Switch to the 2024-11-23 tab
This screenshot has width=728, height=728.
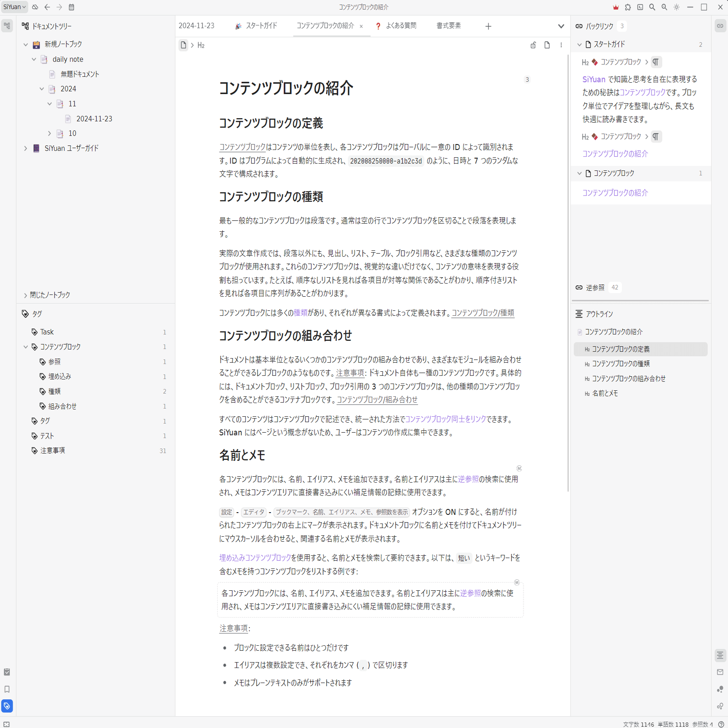point(196,26)
